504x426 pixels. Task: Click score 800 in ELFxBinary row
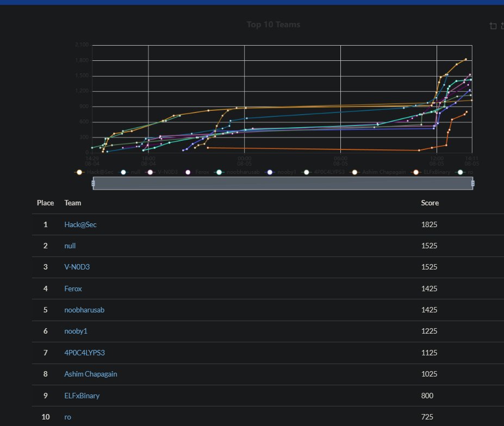(427, 396)
